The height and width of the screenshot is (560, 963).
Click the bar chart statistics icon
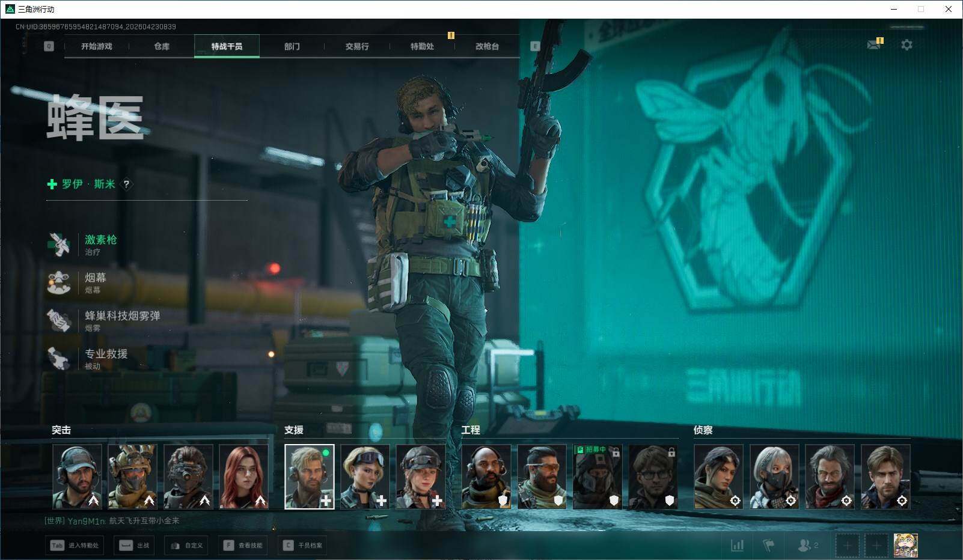[x=737, y=545]
